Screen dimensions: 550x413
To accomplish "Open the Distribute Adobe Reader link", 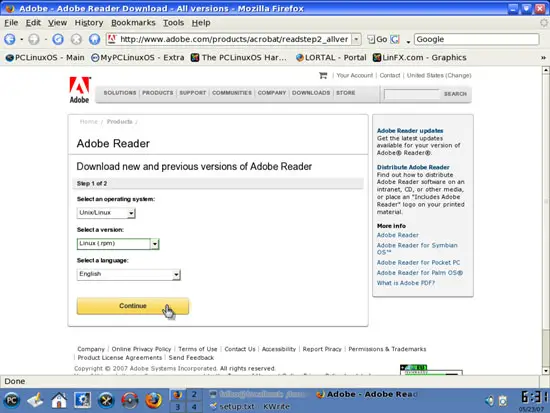I will (x=413, y=167).
